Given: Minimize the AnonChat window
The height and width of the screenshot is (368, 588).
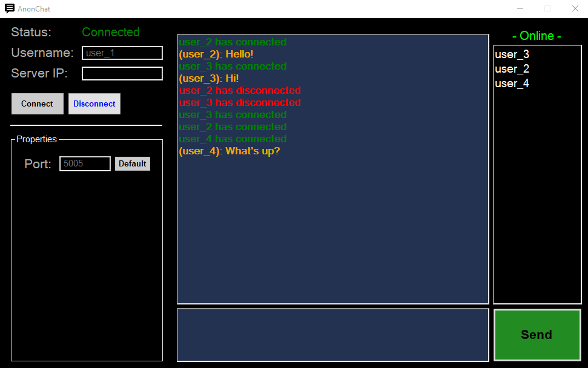Looking at the screenshot, I should tap(520, 8).
